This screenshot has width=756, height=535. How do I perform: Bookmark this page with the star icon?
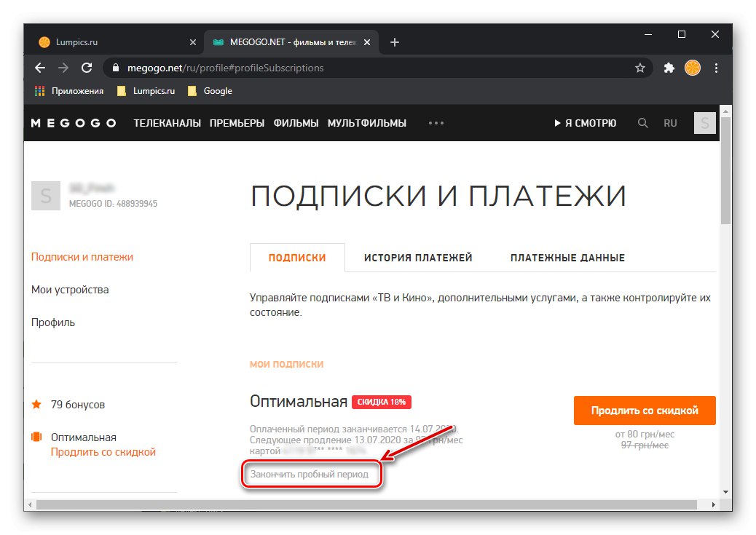pos(639,68)
